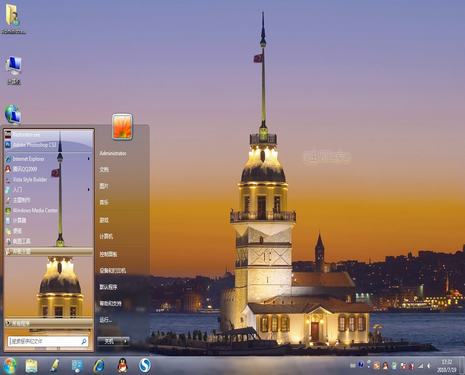Open 便笺 sticky notes entry
Screen dimensions: 465x375
49,231
